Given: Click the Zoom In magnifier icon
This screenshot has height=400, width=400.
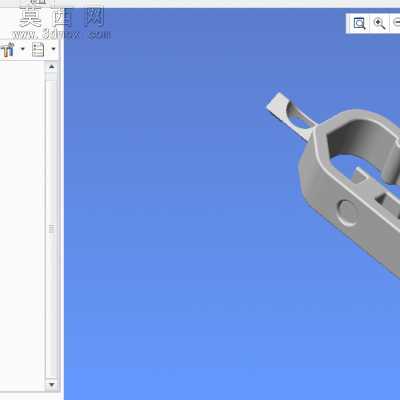Looking at the screenshot, I should coord(380,23).
